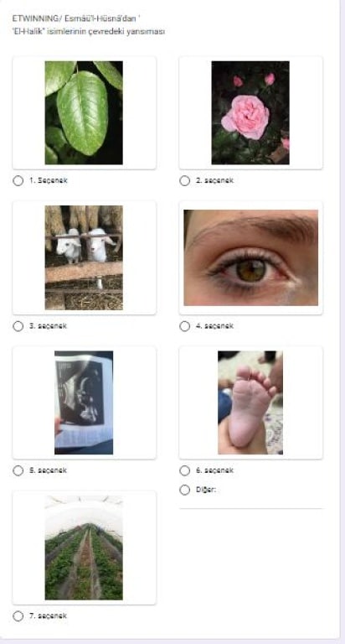Click the 1. Seçenek label text

pos(48,181)
